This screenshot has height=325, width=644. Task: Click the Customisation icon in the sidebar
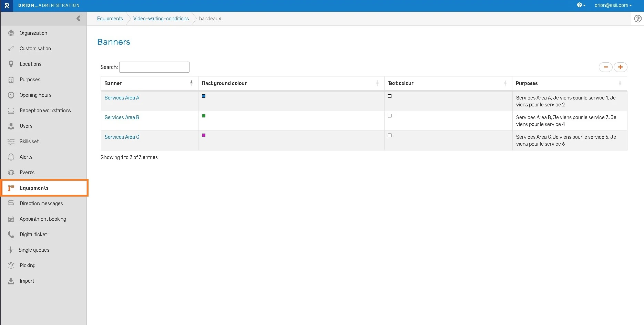(x=11, y=49)
